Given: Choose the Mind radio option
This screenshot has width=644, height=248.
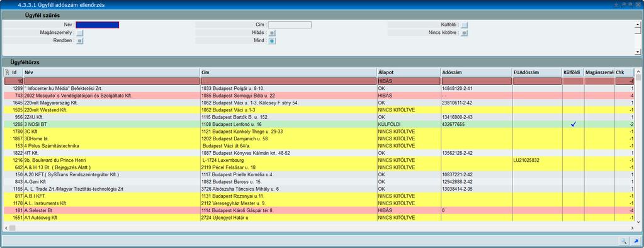Looking at the screenshot, I should 272,41.
